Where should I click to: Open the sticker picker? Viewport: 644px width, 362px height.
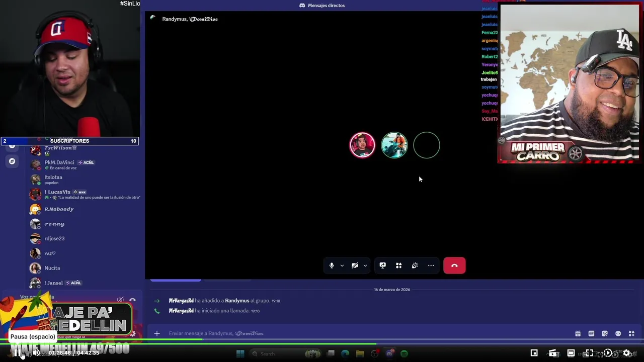(605, 333)
